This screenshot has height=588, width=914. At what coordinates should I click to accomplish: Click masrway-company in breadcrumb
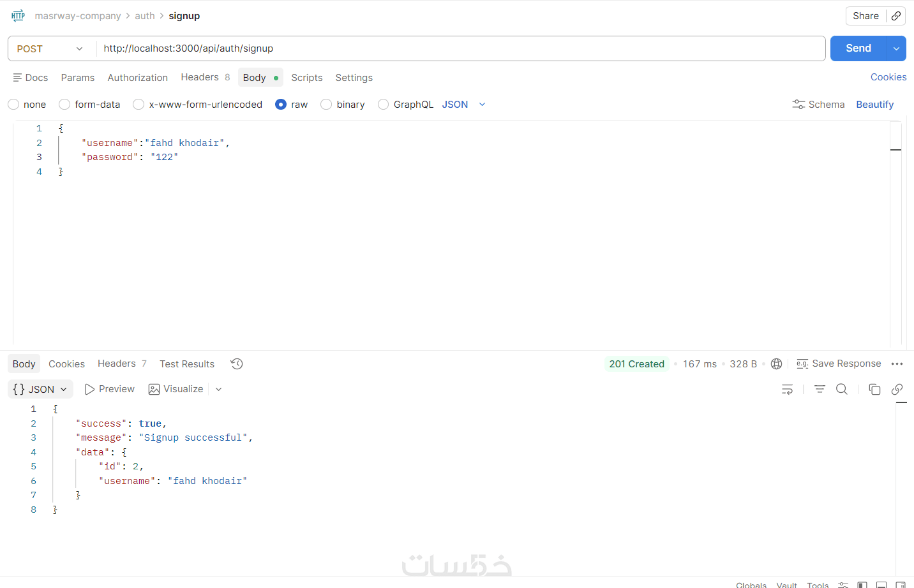click(x=78, y=16)
